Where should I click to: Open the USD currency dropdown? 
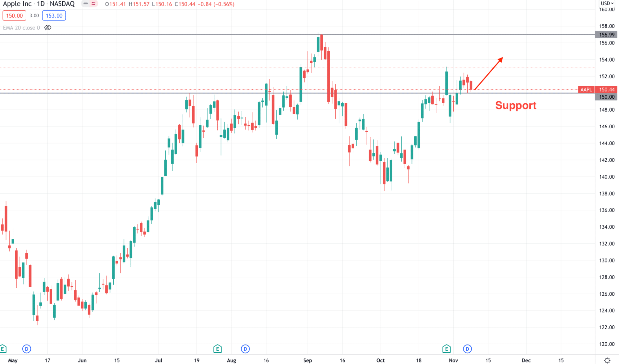click(607, 3)
